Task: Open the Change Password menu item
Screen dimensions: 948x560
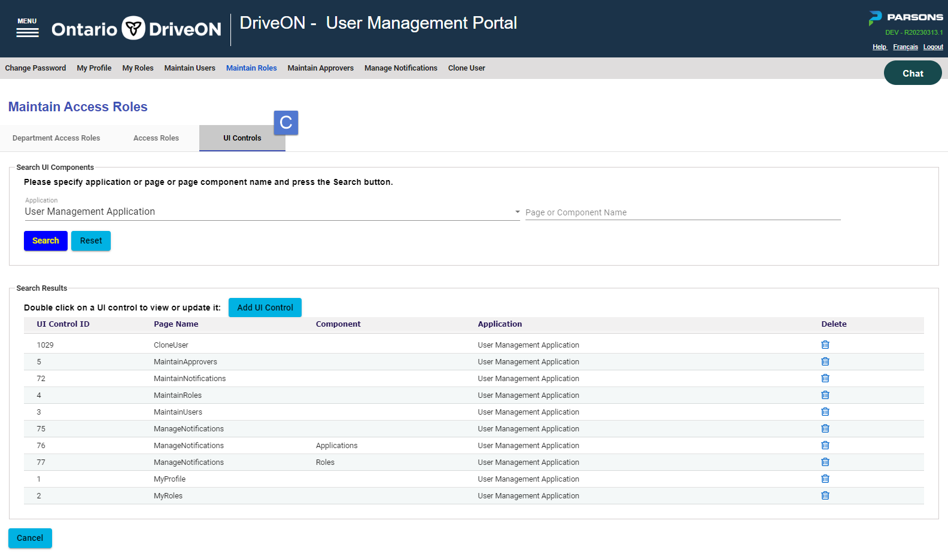Action: click(x=35, y=68)
